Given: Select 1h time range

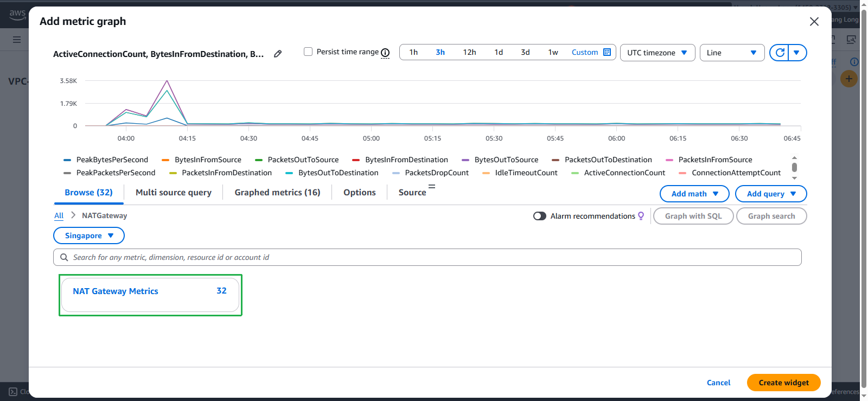Looking at the screenshot, I should click(413, 52).
